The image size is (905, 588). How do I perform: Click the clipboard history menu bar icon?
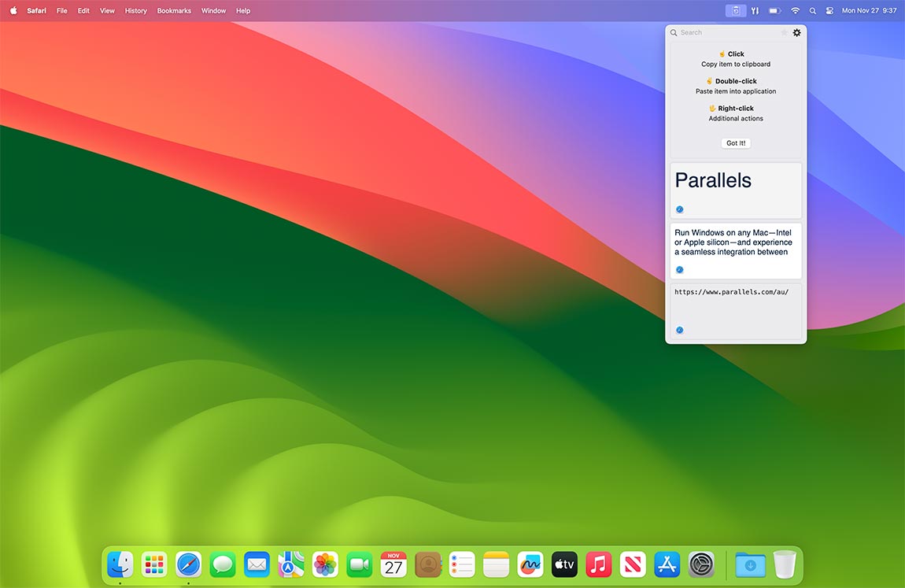[735, 11]
